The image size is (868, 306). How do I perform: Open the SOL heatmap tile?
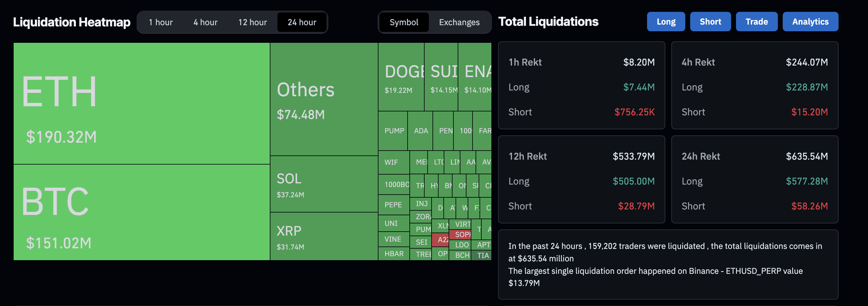(x=324, y=184)
